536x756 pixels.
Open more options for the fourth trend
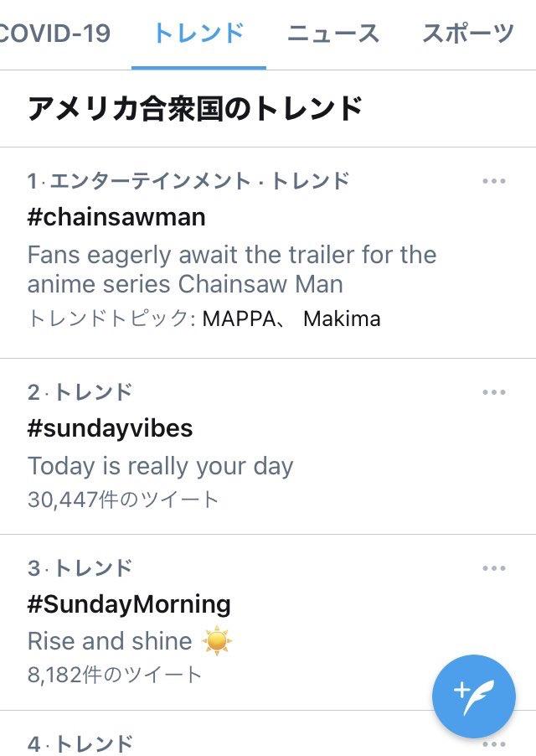coord(494,743)
